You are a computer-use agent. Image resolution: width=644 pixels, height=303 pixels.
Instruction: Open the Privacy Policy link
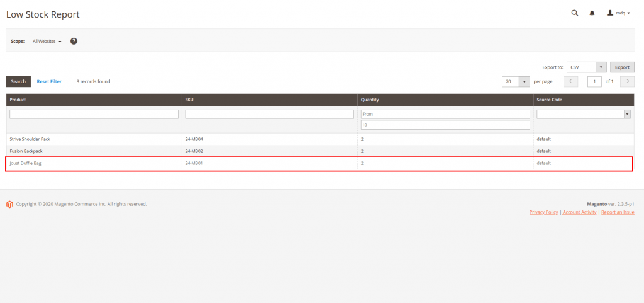tap(543, 212)
